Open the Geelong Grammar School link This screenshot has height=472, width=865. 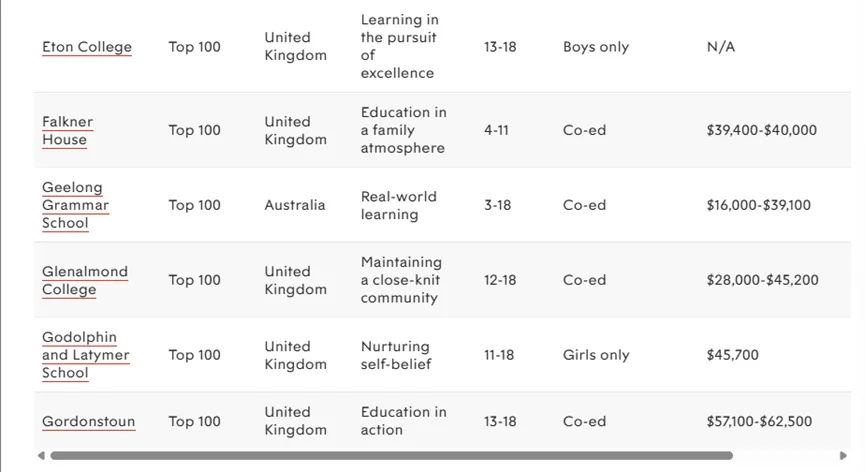click(x=75, y=205)
